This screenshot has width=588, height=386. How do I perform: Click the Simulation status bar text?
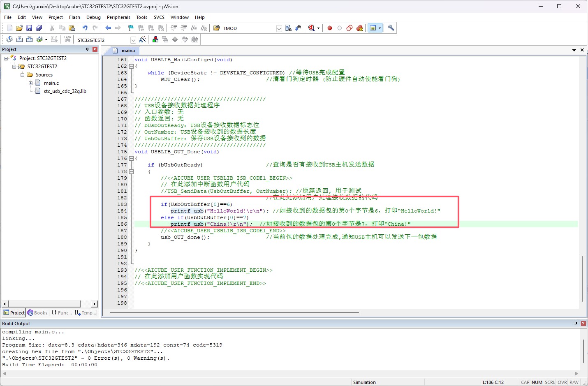click(364, 382)
